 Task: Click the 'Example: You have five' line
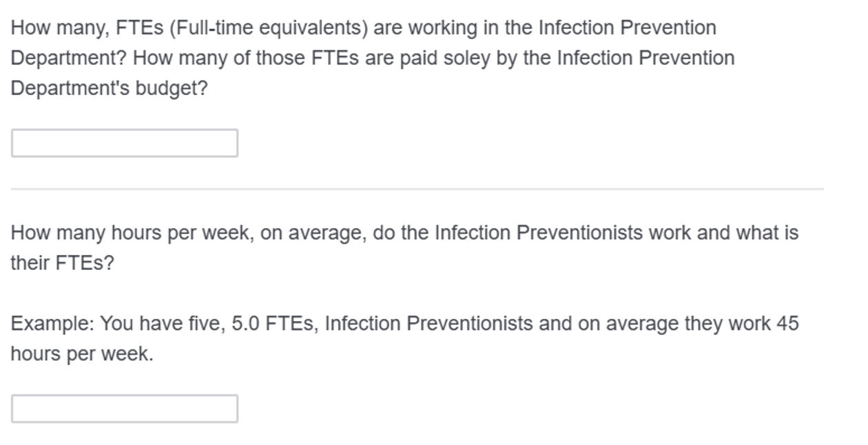tap(404, 324)
